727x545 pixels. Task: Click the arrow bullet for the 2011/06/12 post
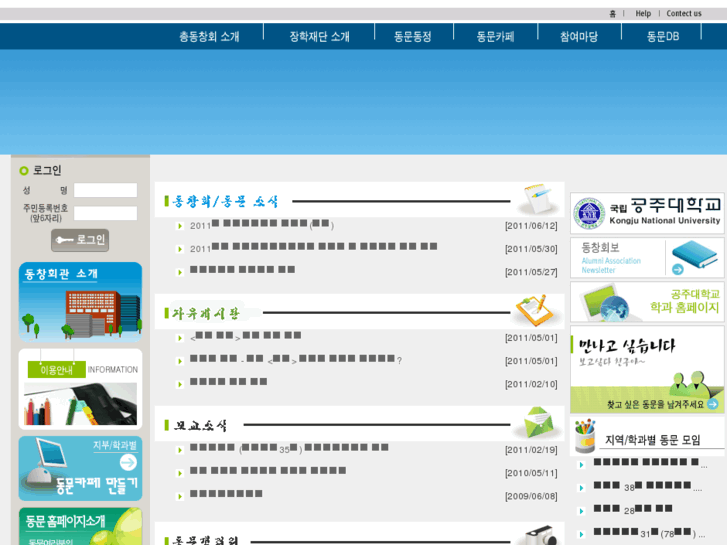point(180,226)
